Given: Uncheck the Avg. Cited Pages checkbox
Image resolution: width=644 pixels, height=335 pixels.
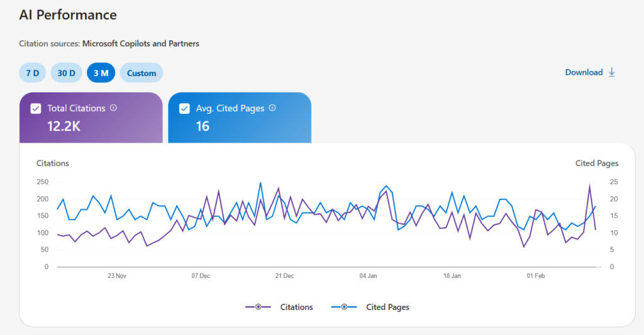Looking at the screenshot, I should click(x=185, y=109).
